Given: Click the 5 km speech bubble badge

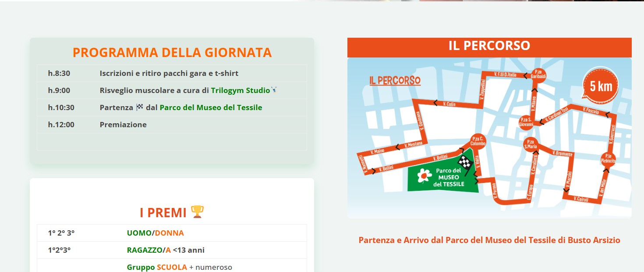Looking at the screenshot, I should tap(600, 86).
